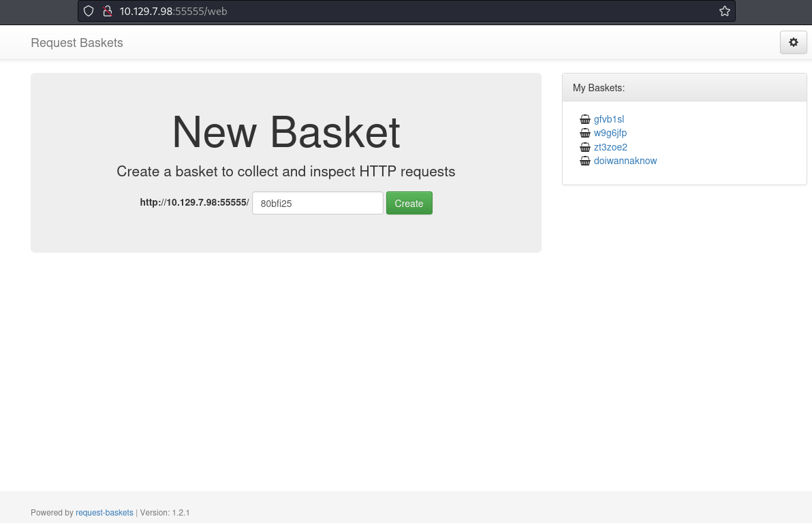Click the My Baskets panel header
812x523 pixels.
point(684,88)
